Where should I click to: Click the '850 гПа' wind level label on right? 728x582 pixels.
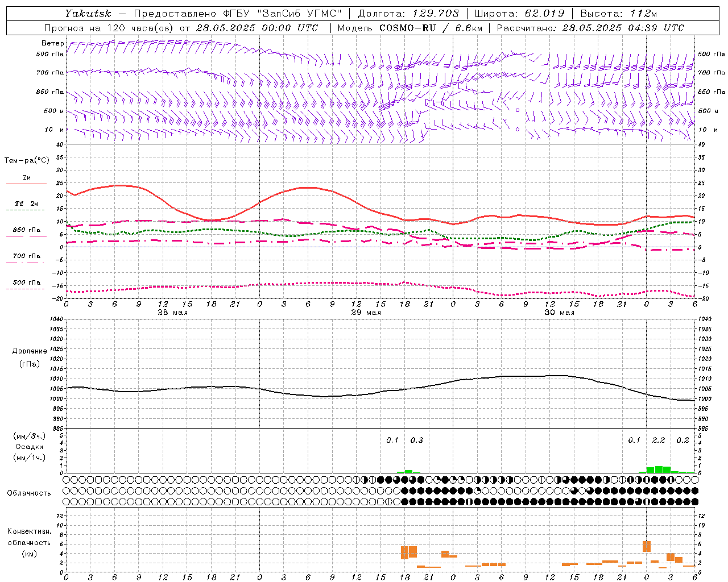click(712, 92)
